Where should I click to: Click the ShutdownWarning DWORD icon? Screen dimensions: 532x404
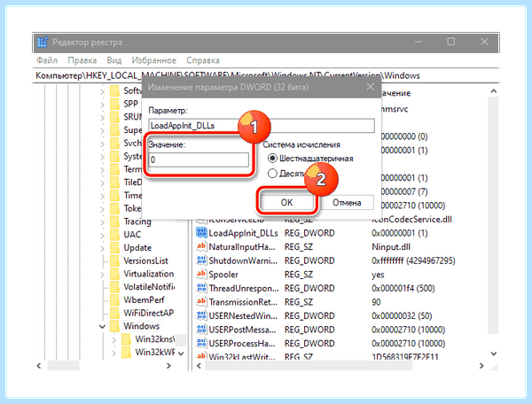tap(201, 260)
